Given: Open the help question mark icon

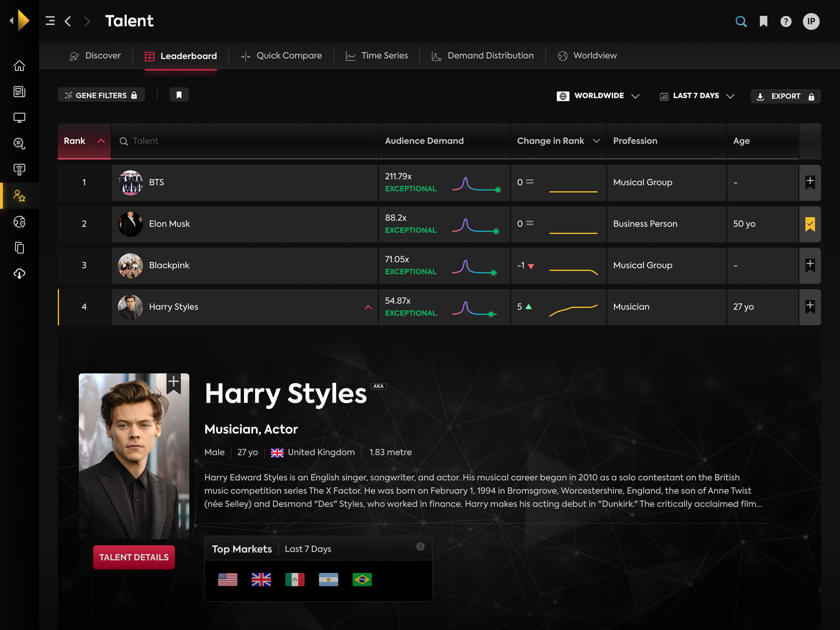Looking at the screenshot, I should click(786, 21).
